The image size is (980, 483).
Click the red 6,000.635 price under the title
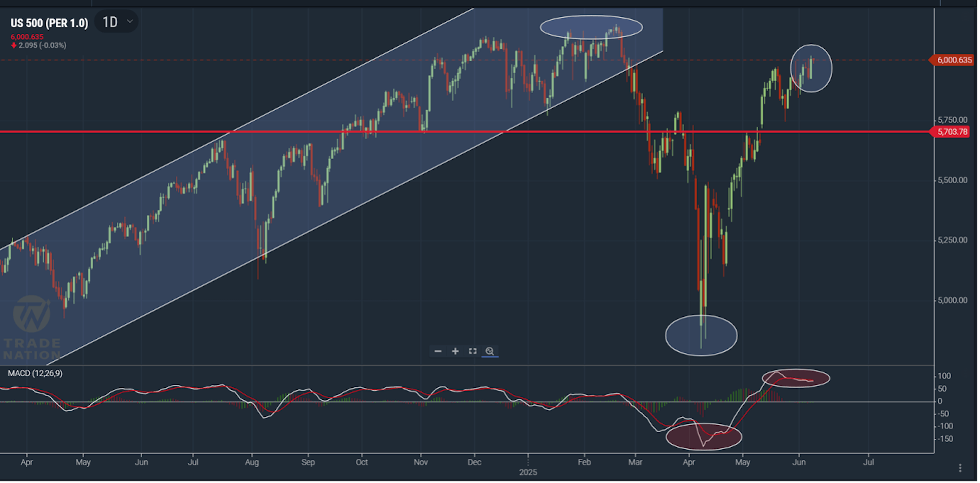pyautogui.click(x=27, y=37)
